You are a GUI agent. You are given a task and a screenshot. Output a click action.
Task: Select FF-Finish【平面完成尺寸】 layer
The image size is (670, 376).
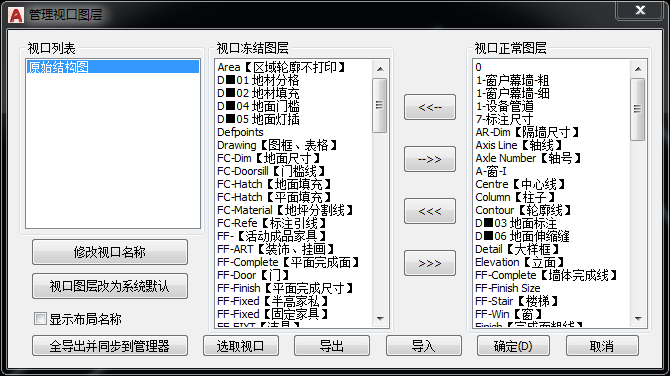click(286, 288)
